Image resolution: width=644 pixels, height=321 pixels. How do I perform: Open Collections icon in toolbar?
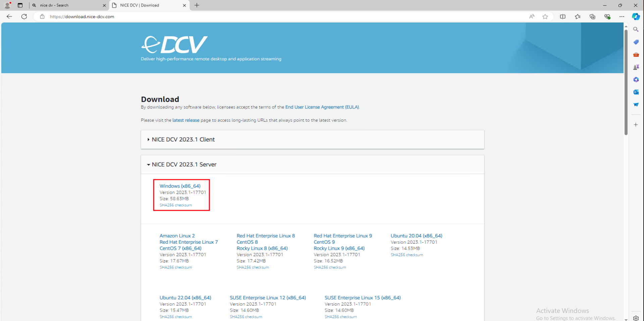coord(592,16)
